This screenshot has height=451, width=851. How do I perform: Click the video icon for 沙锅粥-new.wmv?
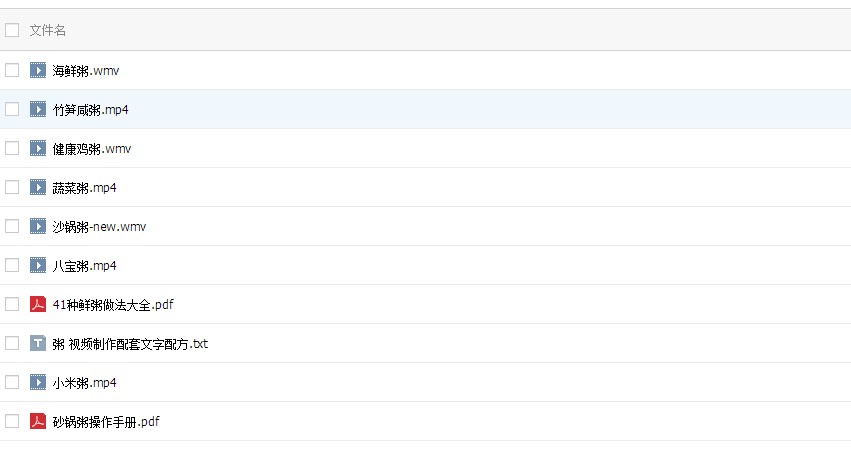[x=37, y=226]
